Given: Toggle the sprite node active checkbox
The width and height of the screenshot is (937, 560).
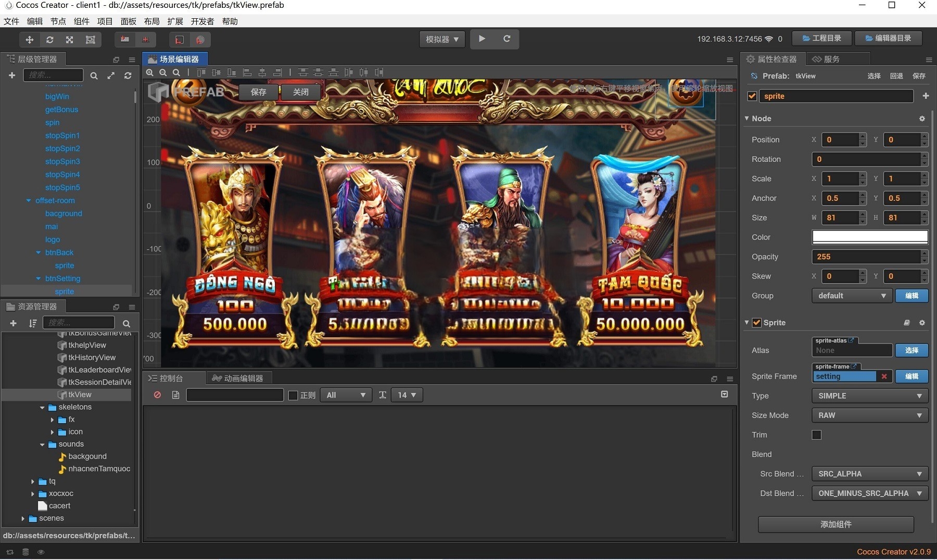Looking at the screenshot, I should tap(752, 96).
